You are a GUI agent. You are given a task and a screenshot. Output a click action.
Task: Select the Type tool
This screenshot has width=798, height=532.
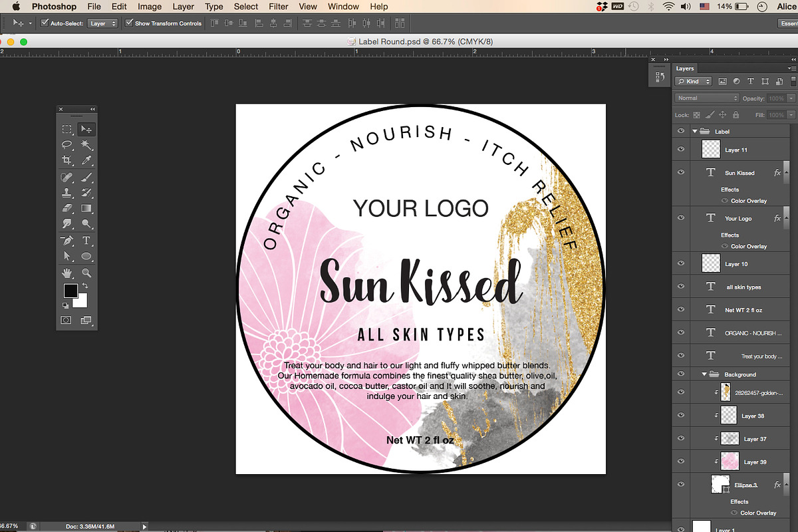86,241
